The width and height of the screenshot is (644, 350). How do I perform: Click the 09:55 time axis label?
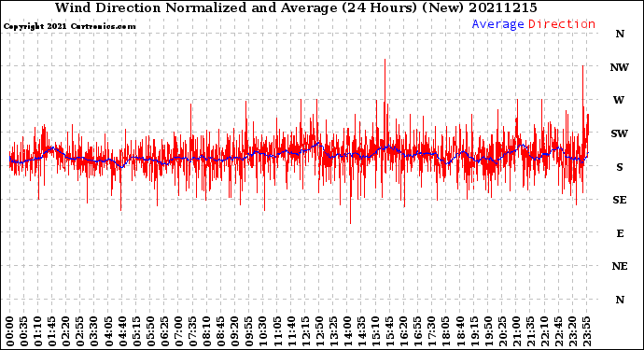[249, 331]
